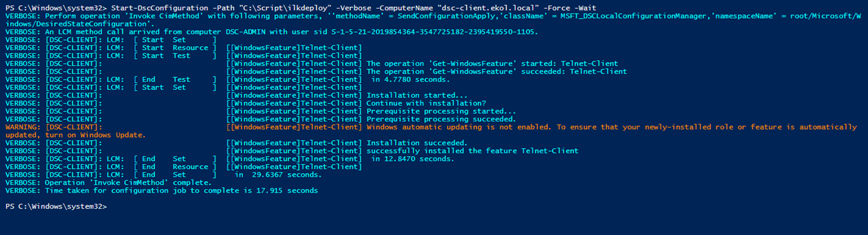
Task: Click the "in 29.6367 seconds" duration
Action: (x=278, y=174)
